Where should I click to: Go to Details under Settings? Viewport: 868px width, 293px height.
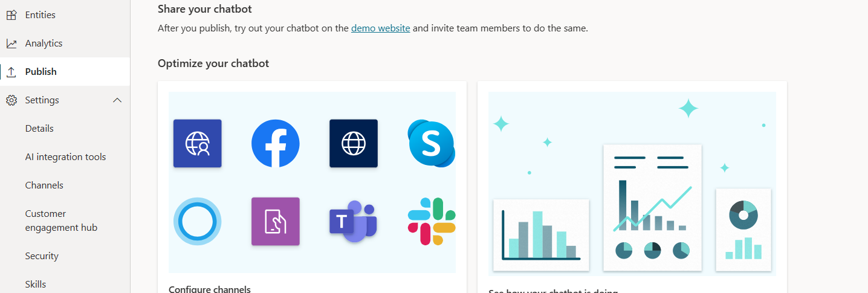(39, 129)
